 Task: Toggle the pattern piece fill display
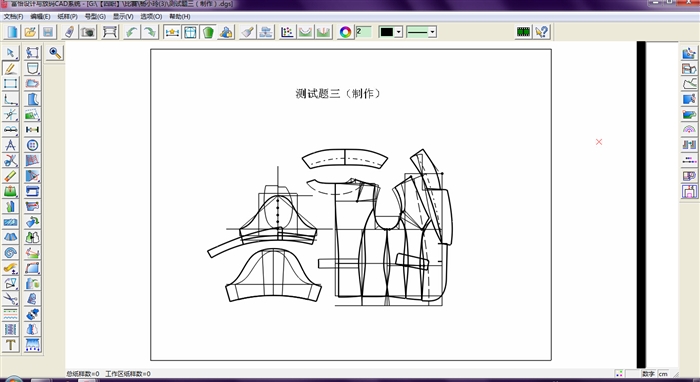[x=208, y=32]
